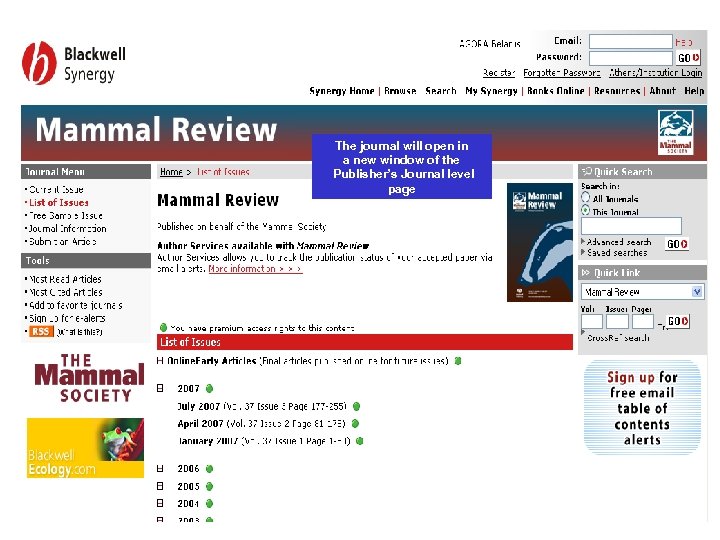
Task: Click the premium access rights green icon
Action: [x=163, y=327]
